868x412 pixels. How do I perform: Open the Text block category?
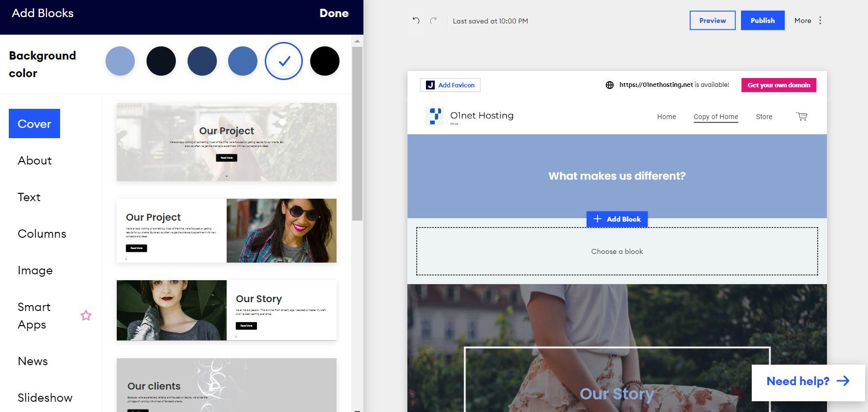click(x=29, y=197)
